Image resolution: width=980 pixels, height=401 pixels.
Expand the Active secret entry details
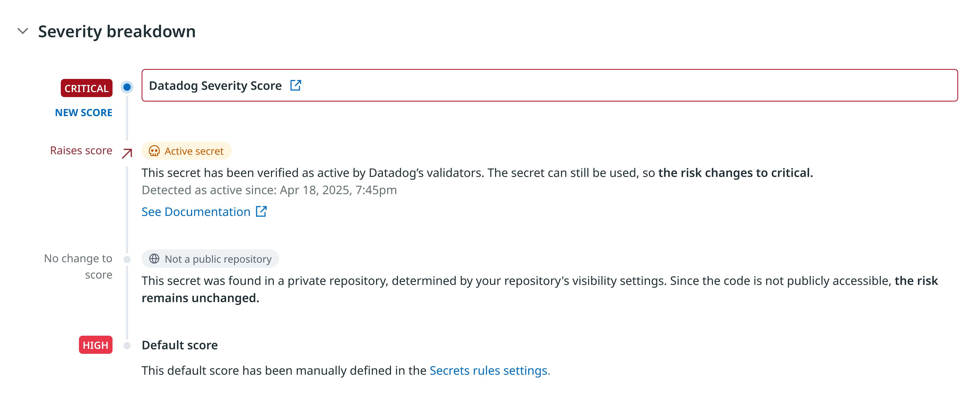(186, 151)
